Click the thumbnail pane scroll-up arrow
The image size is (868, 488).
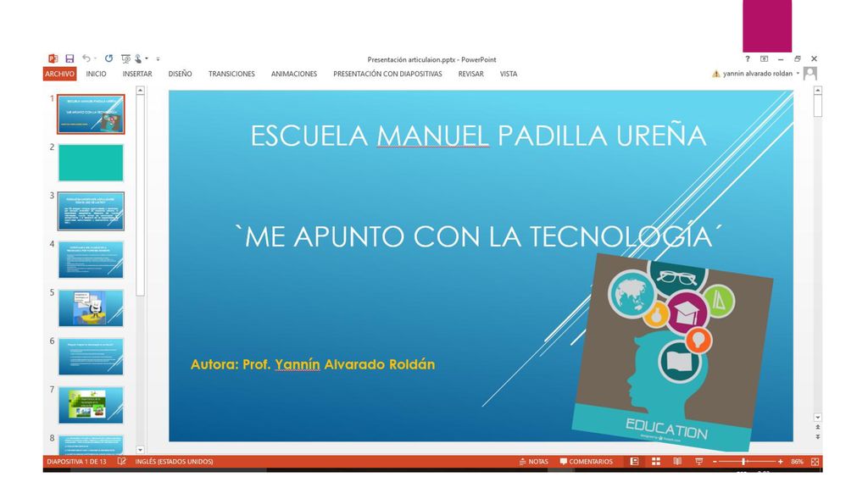[140, 90]
